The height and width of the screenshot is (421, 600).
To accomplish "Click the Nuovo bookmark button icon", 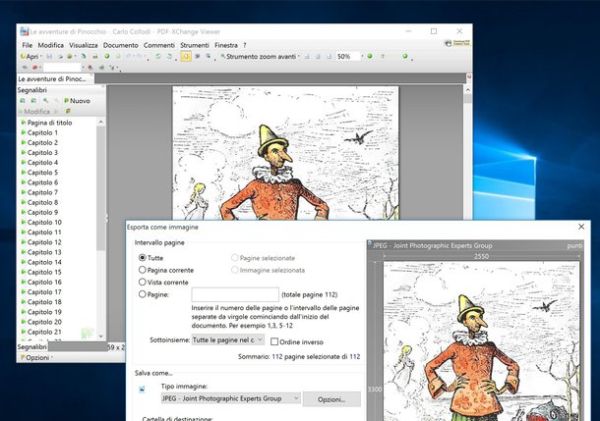I will coord(68,101).
